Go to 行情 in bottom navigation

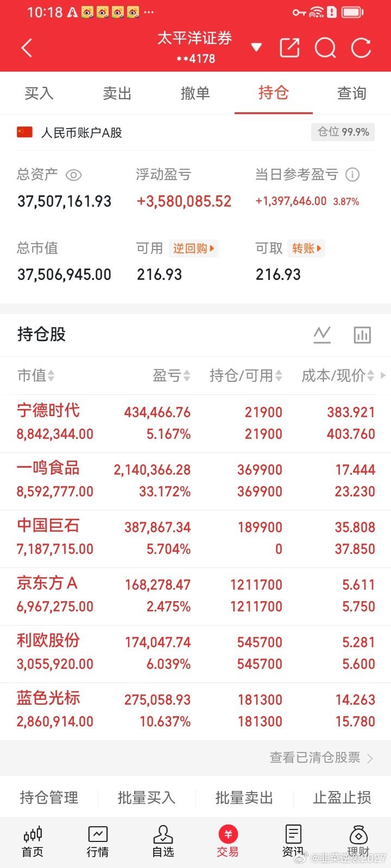(x=98, y=841)
